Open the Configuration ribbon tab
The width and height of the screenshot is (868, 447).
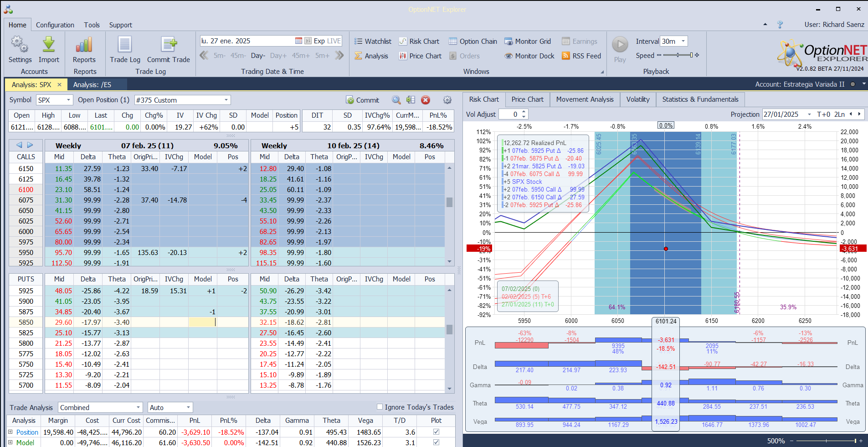click(55, 25)
